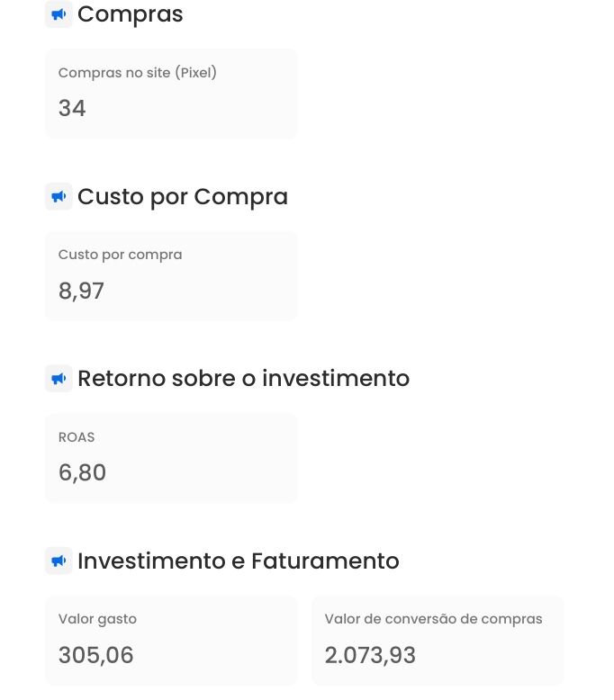The image size is (614, 700).
Task: Click the spent amount 305,06
Action: [96, 655]
